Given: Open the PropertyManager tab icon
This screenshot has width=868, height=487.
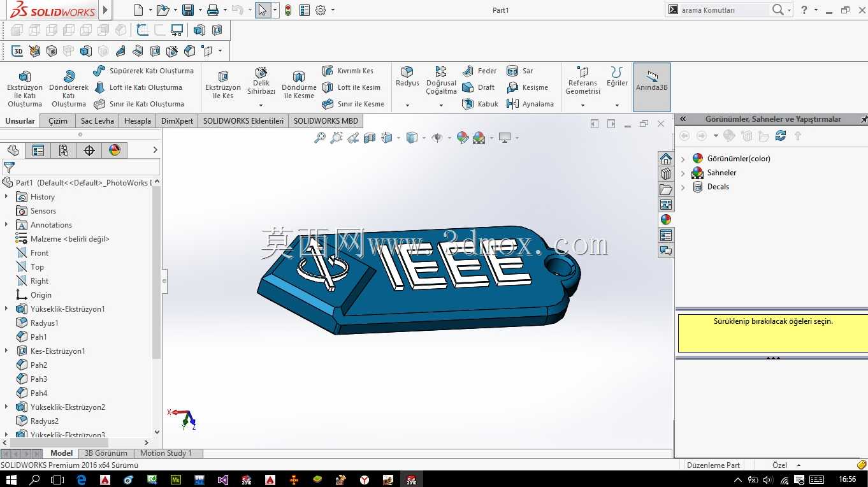Looking at the screenshot, I should [x=38, y=150].
